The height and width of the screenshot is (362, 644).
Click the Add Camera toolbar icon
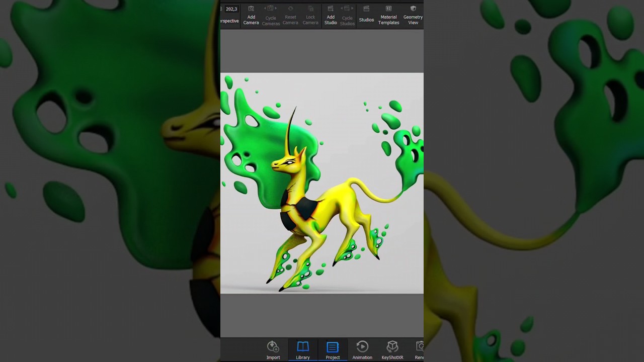tap(251, 15)
